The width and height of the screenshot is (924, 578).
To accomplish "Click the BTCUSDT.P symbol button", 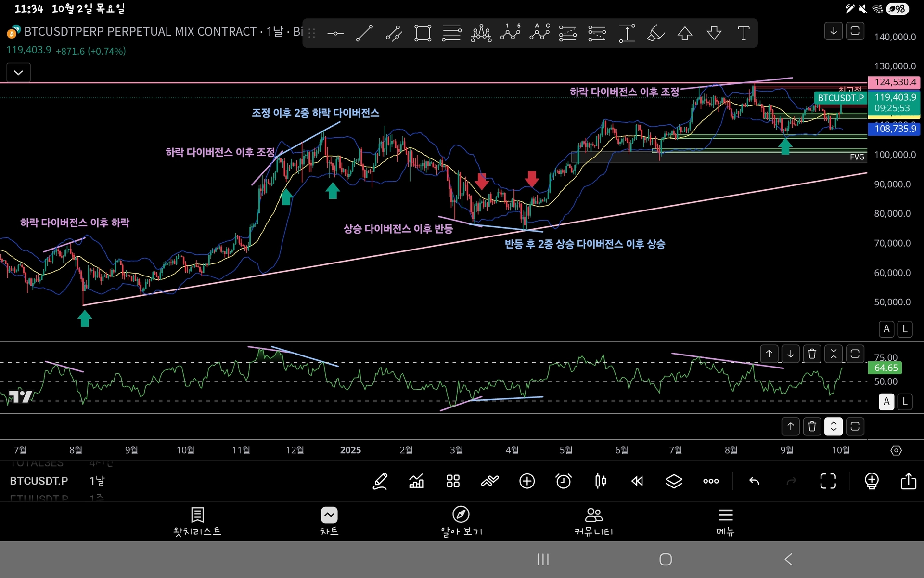I will (x=39, y=481).
